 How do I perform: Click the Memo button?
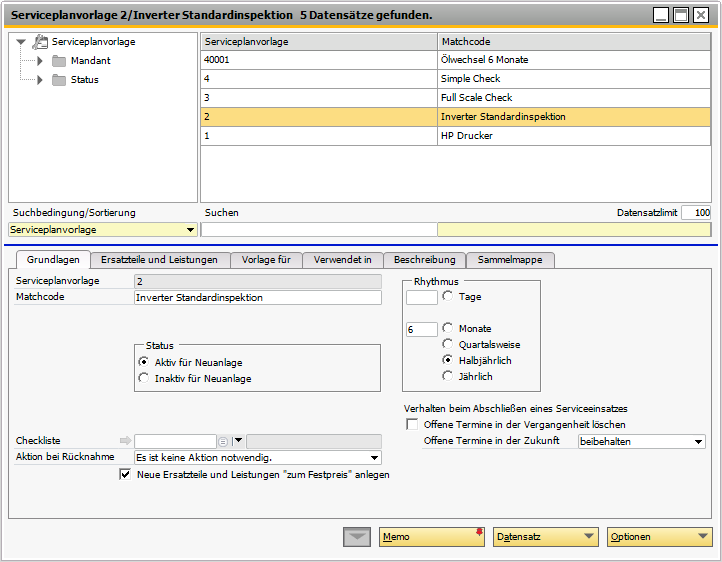431,537
